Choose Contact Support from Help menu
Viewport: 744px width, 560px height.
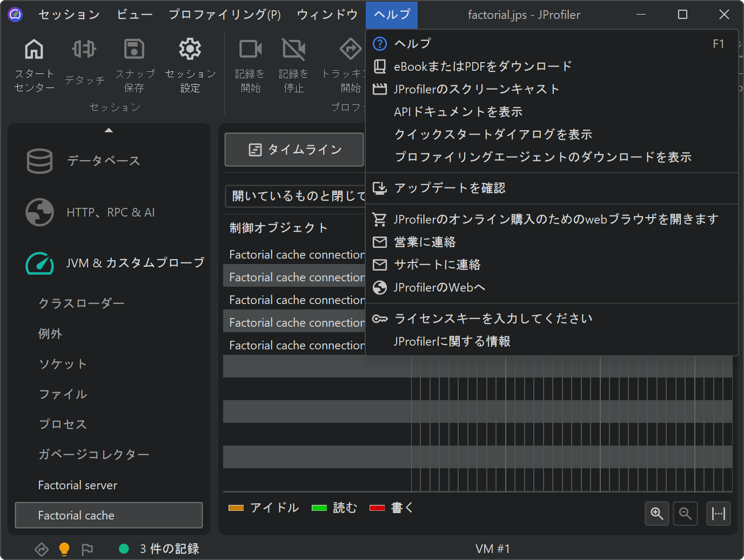point(437,265)
